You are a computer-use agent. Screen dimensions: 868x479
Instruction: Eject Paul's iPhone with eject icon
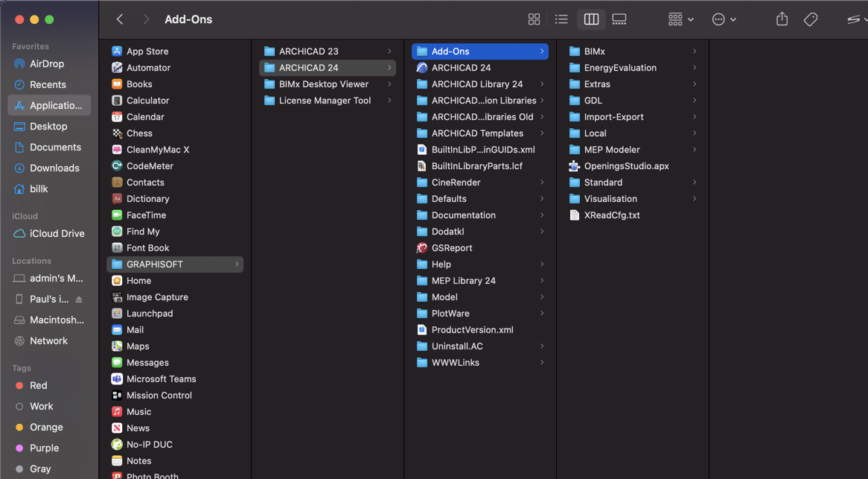(x=79, y=299)
